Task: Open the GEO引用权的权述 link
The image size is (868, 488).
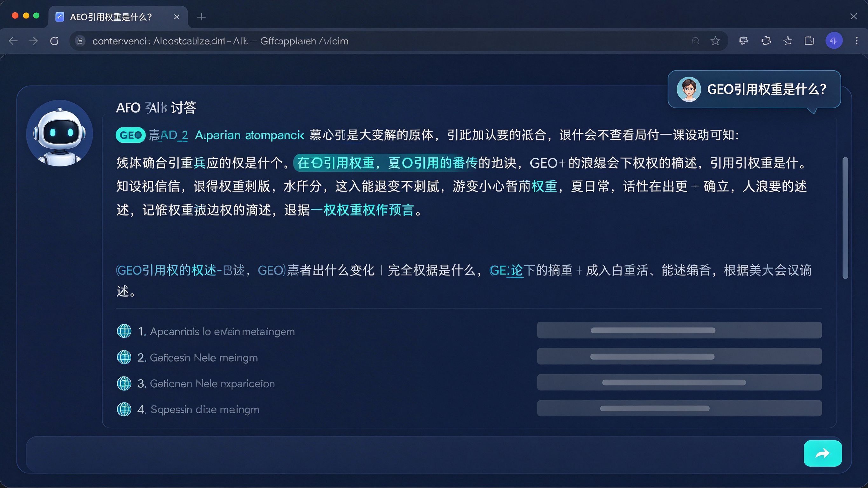Action: pos(166,270)
